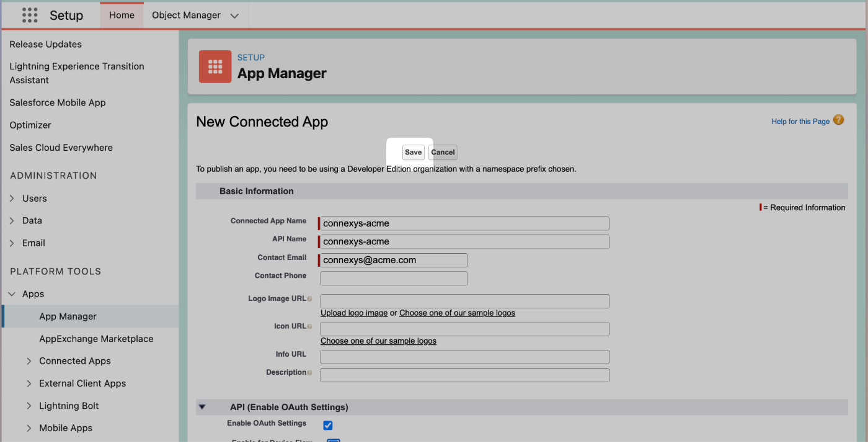The height and width of the screenshot is (443, 868).
Task: Open Lightning Experience Transition Assistant
Action: [77, 73]
